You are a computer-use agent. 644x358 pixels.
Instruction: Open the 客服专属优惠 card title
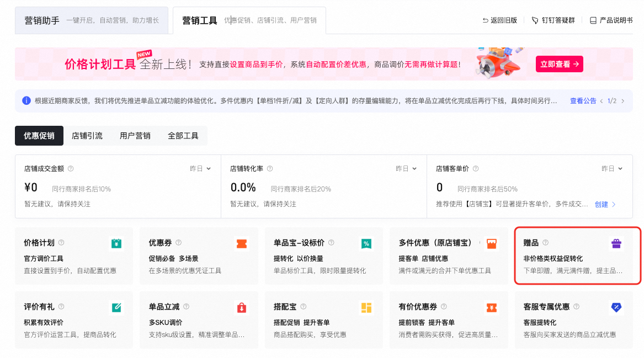pyautogui.click(x=547, y=307)
